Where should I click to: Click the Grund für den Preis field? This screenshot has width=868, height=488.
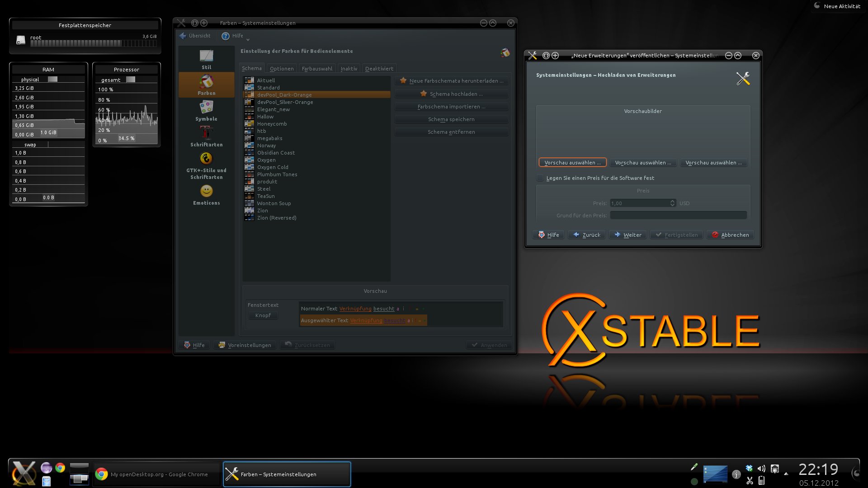tap(678, 216)
